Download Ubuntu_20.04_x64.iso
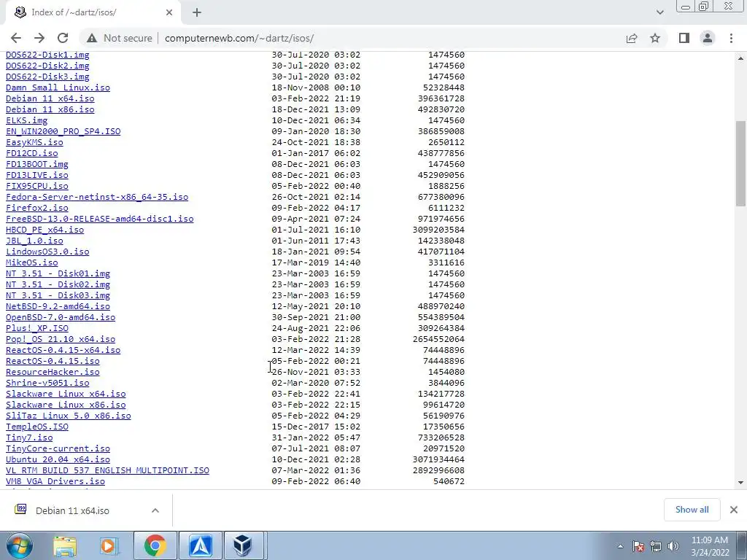 pyautogui.click(x=58, y=460)
